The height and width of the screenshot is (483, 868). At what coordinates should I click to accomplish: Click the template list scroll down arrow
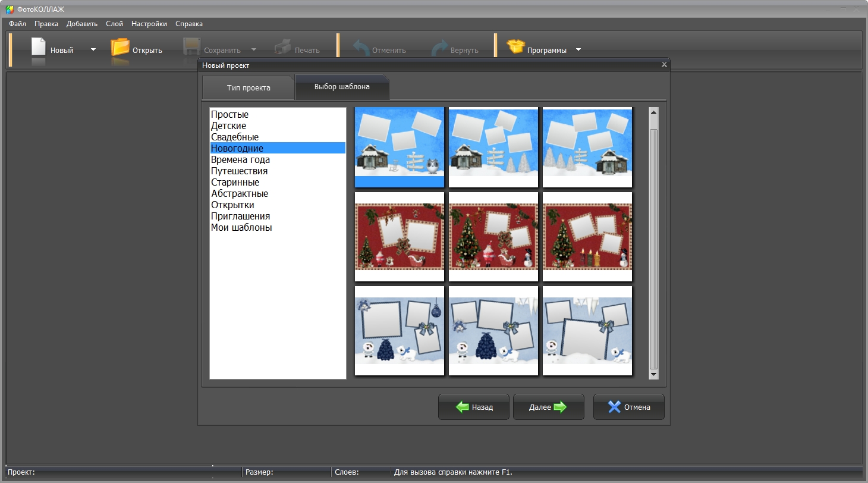653,375
